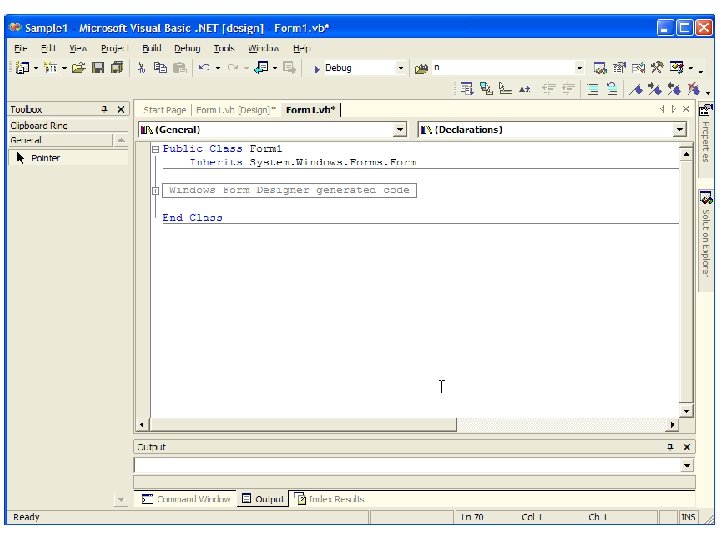The image size is (720, 540).
Task: Open the Find combo box dropdown arrow
Action: [x=579, y=68]
